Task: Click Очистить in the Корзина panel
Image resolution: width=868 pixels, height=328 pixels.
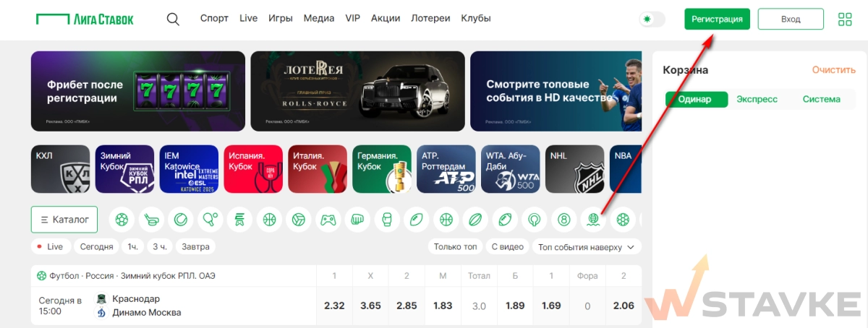Action: [x=833, y=70]
